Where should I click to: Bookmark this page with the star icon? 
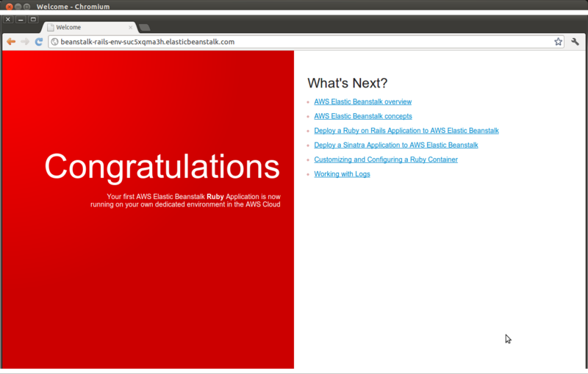558,42
